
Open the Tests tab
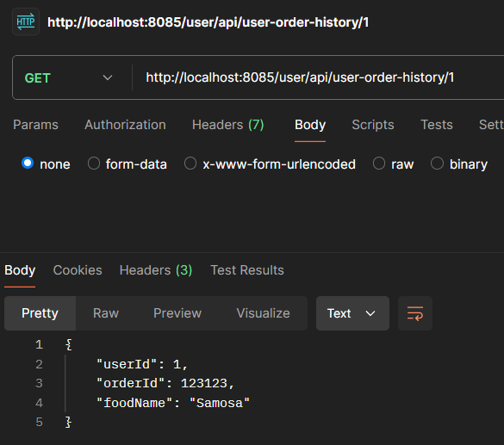click(437, 125)
